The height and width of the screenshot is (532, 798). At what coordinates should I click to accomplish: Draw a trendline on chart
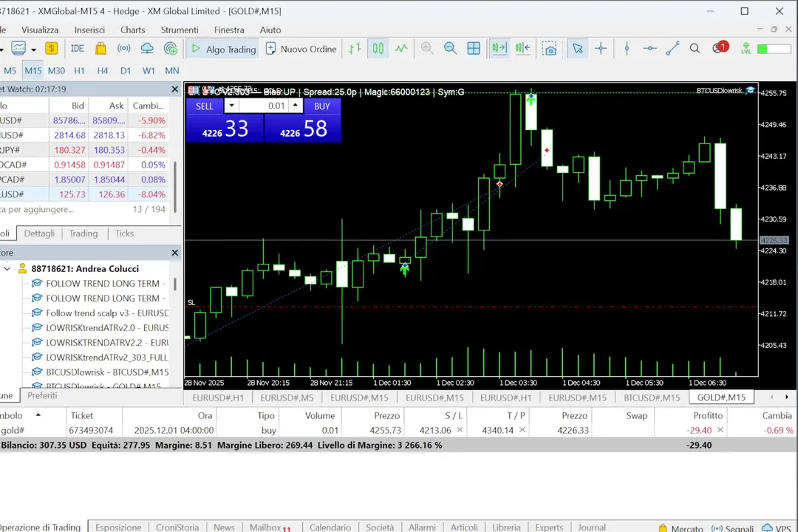(x=673, y=49)
